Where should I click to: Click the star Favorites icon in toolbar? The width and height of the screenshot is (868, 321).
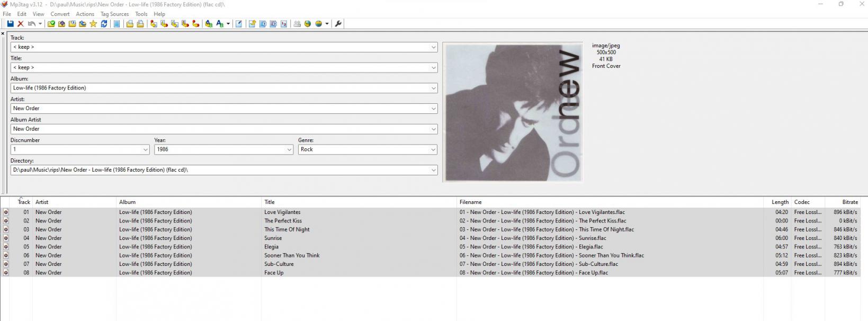pos(93,24)
